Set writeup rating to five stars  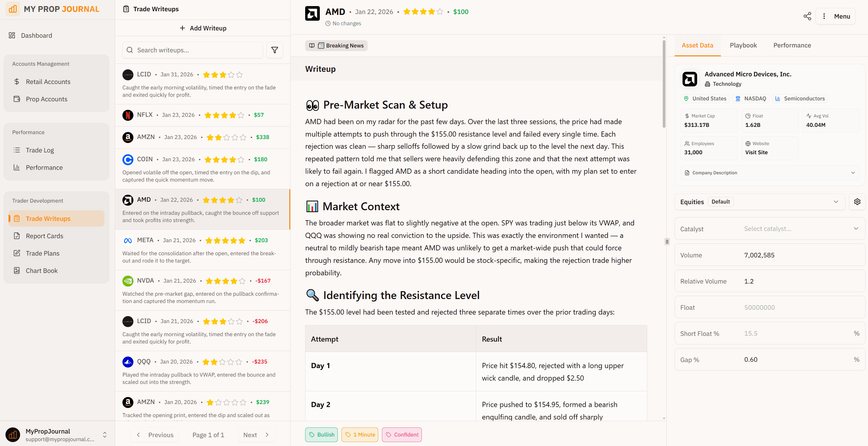click(x=440, y=12)
